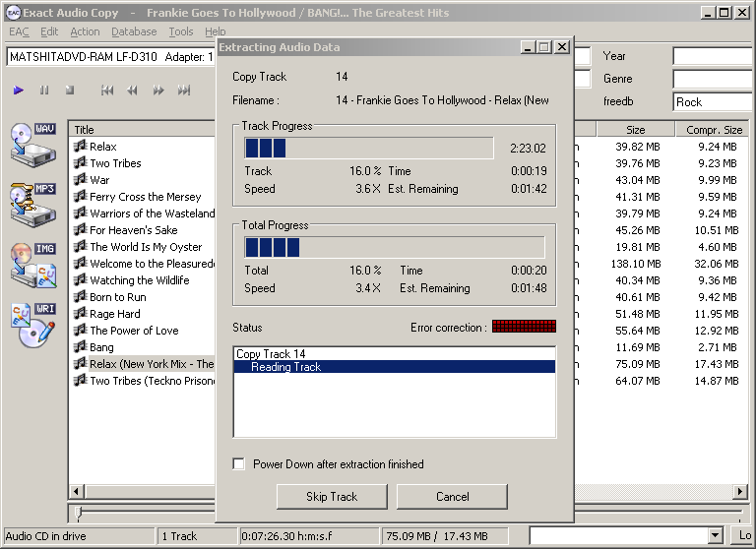Click the Skip Track button
This screenshot has width=756, height=549.
[332, 497]
